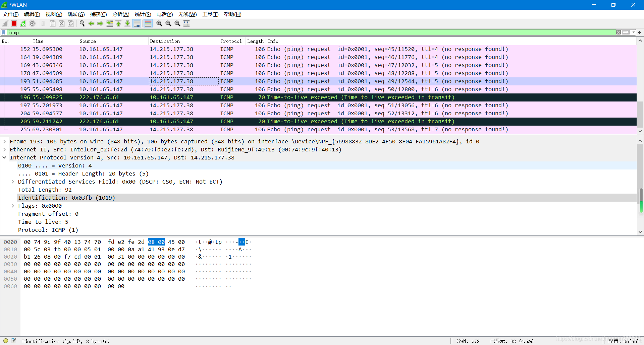Open the 无线(W) menu
The height and width of the screenshot is (345, 644).
tap(187, 14)
